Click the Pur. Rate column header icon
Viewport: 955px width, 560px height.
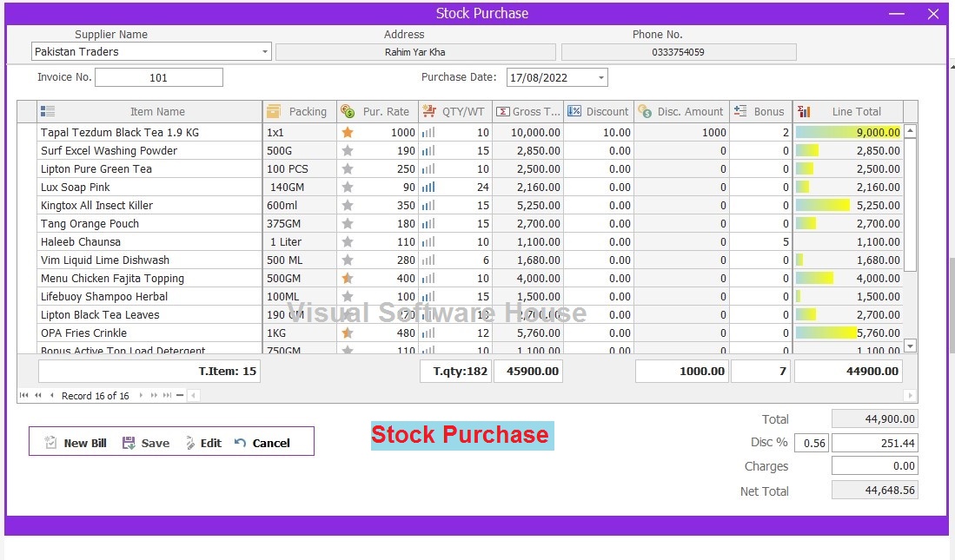pos(348,111)
